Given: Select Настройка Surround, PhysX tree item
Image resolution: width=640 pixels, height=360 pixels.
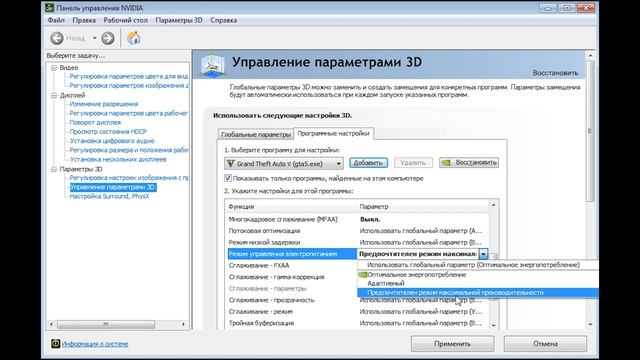Looking at the screenshot, I should 109,196.
